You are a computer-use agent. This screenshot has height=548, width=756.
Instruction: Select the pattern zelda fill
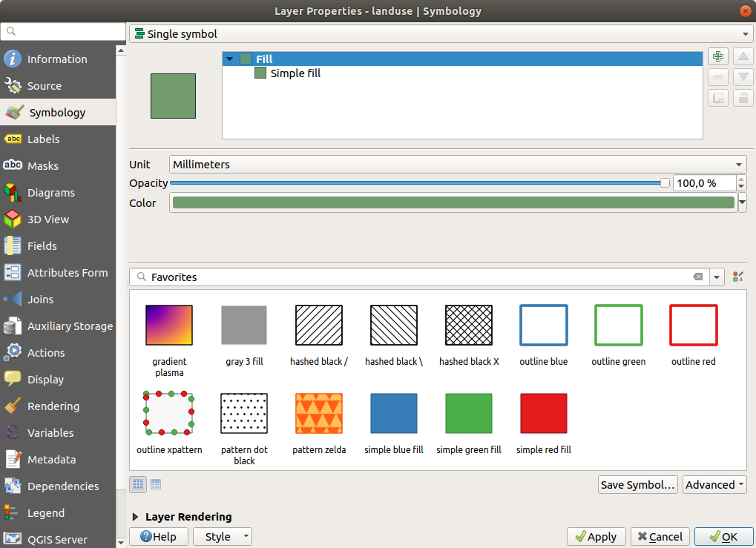(x=319, y=413)
